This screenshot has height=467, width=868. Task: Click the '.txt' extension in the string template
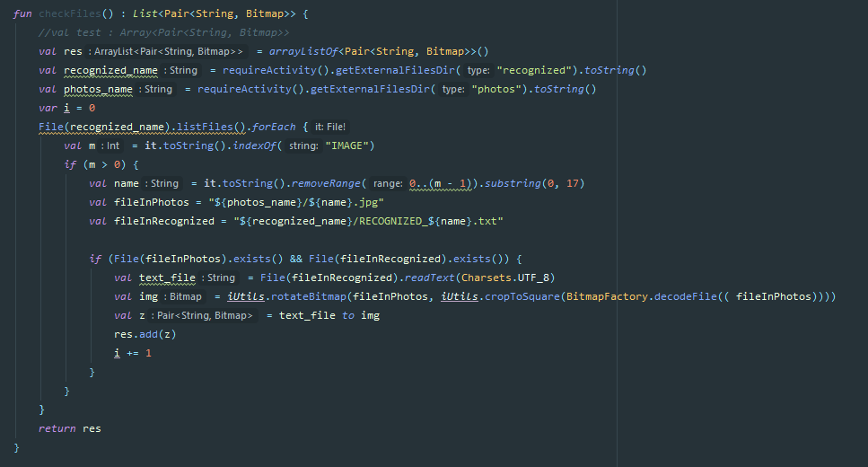click(485, 221)
